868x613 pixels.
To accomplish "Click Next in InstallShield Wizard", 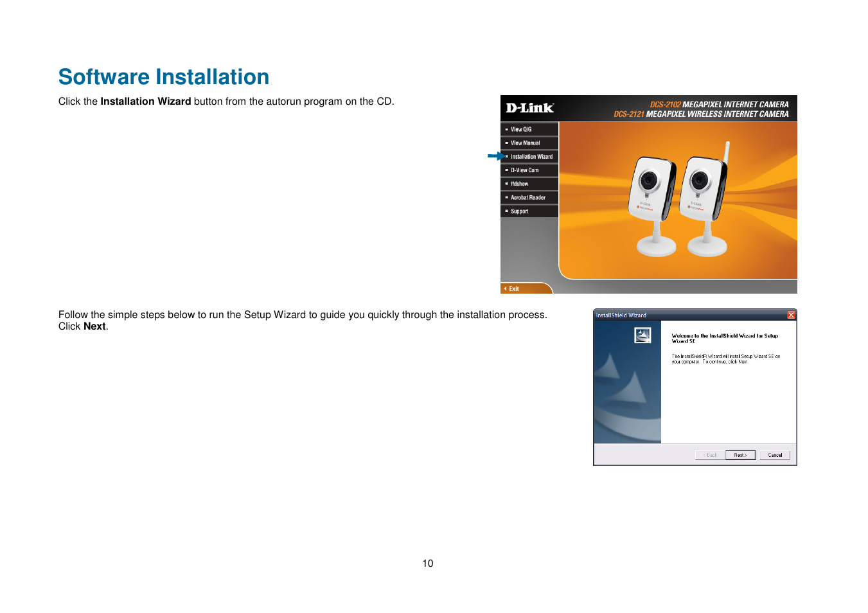I will tap(740, 455).
